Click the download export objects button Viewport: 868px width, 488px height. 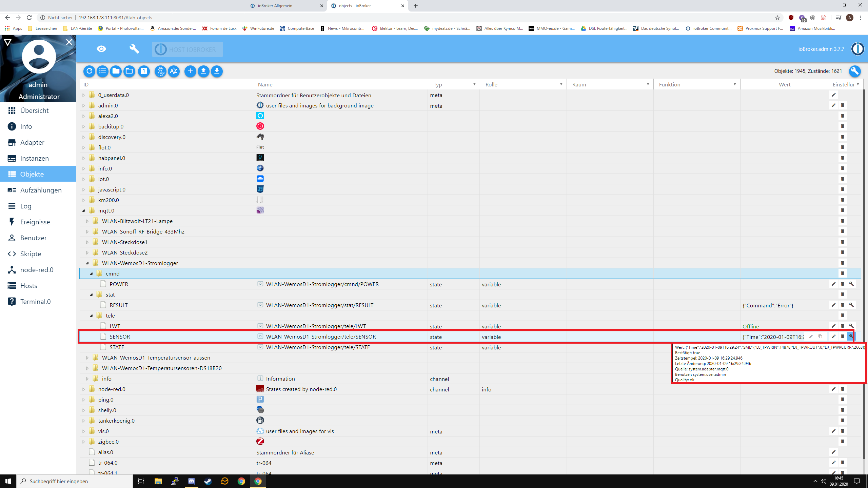[x=217, y=71]
